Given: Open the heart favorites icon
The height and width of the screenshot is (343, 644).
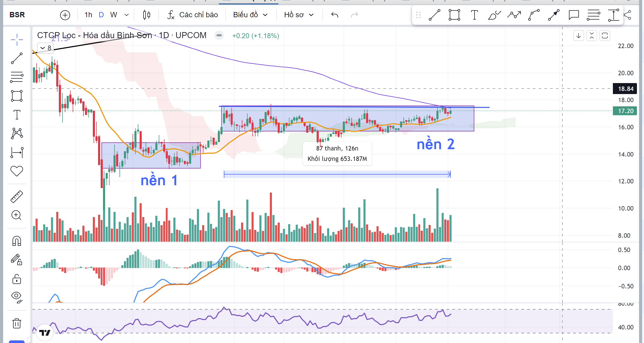Looking at the screenshot, I should tap(17, 171).
